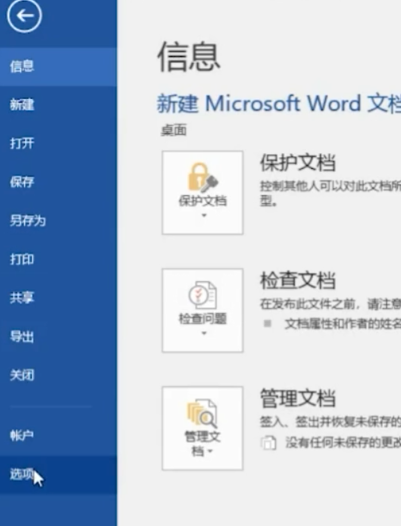Click the 文档属性和作者的姓名 bullet line
Viewport: 403px width, 526px height.
pyautogui.click(x=342, y=324)
